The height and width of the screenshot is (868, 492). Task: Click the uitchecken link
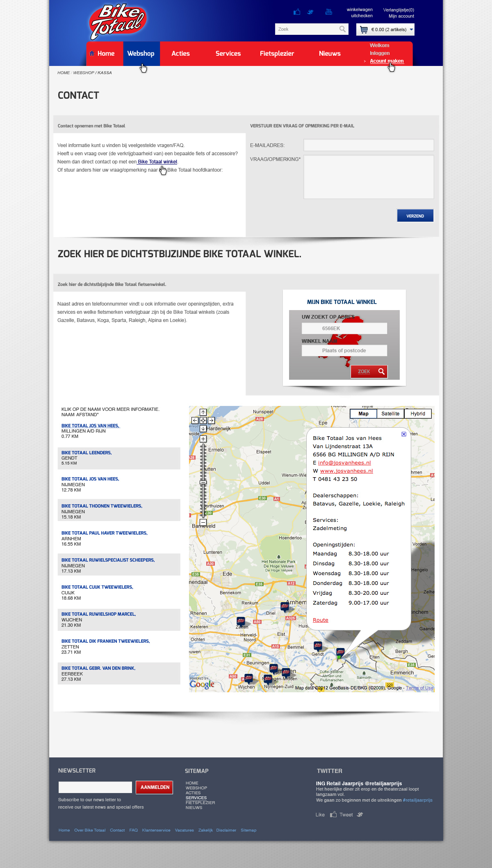[x=362, y=16]
